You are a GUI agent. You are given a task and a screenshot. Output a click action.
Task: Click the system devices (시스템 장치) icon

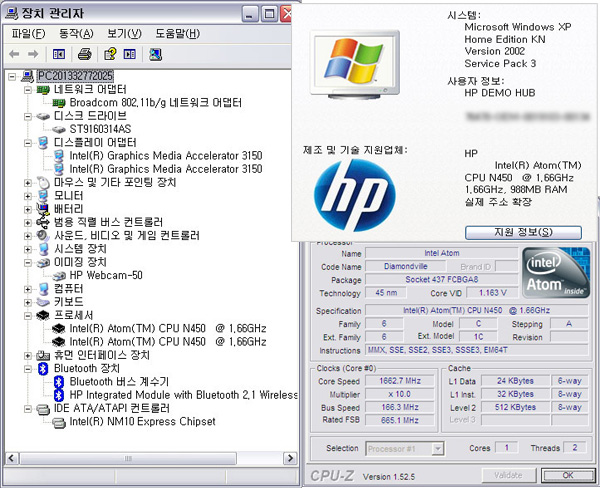[x=43, y=249]
